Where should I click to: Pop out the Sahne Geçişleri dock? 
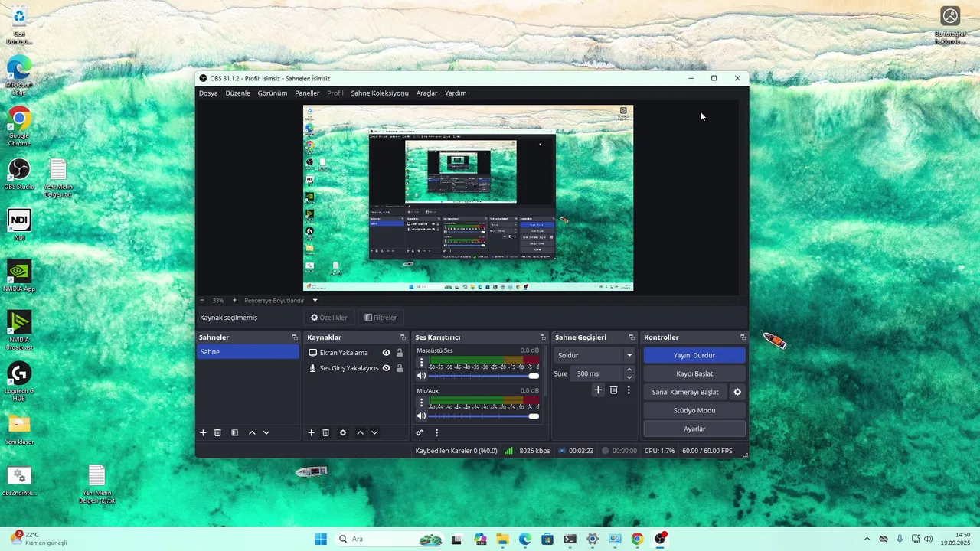(x=632, y=337)
